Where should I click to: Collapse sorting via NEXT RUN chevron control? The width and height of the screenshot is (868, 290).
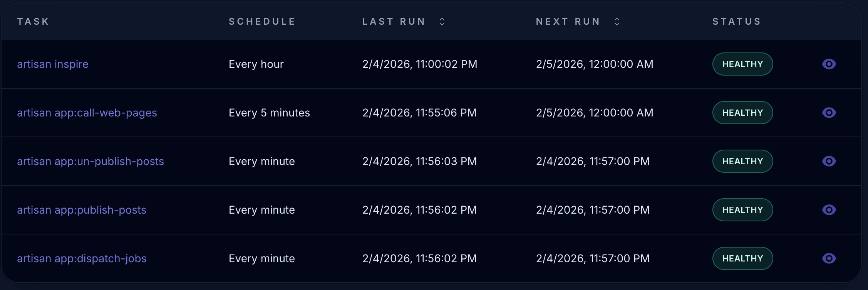(x=617, y=21)
